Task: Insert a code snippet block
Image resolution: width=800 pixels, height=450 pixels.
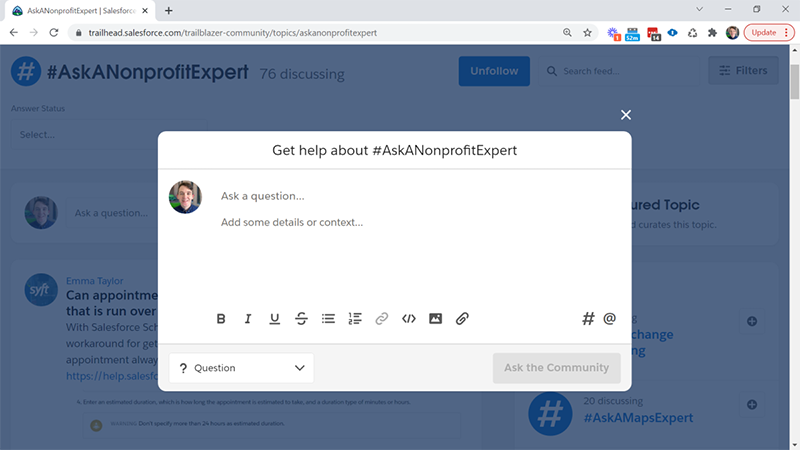Action: pos(409,318)
